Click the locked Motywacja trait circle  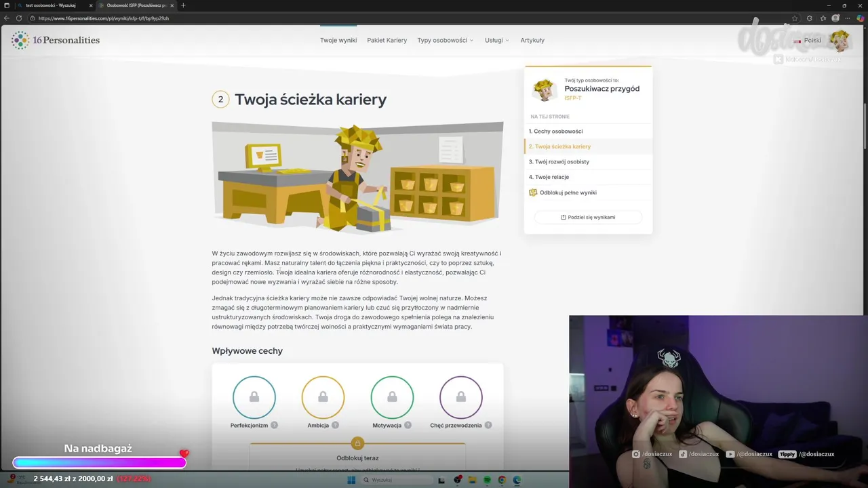click(x=392, y=397)
